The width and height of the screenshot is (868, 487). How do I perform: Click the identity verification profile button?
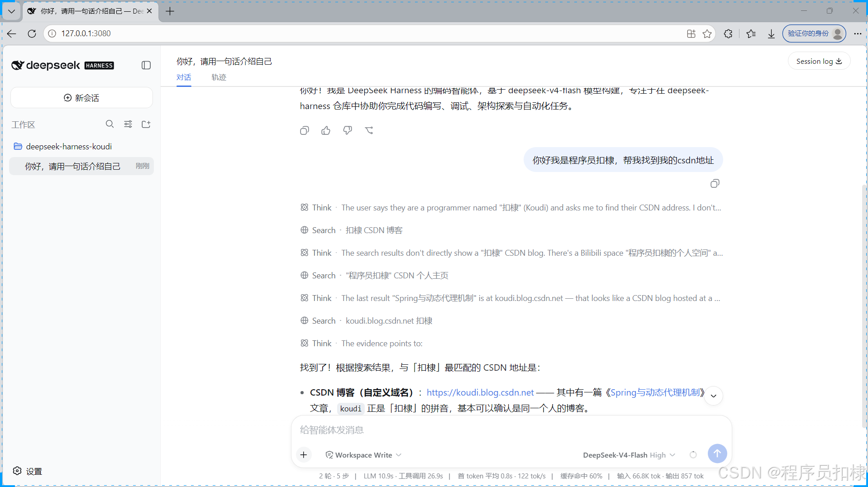click(814, 33)
